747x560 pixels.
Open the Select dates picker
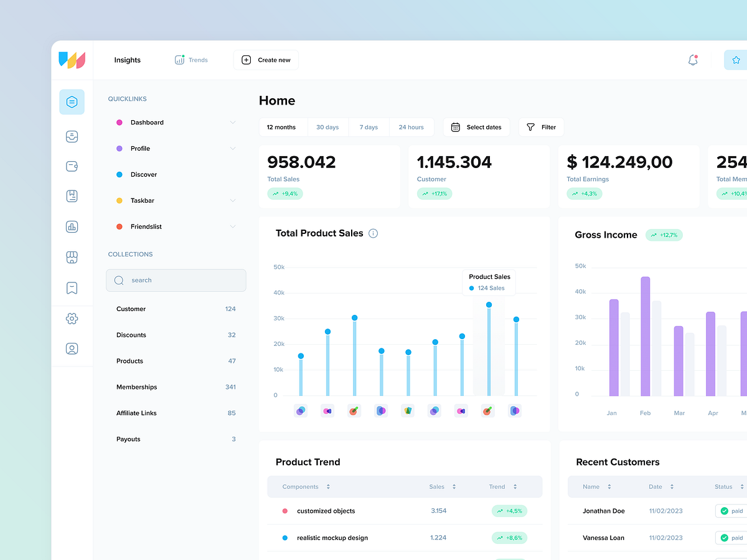(x=476, y=127)
